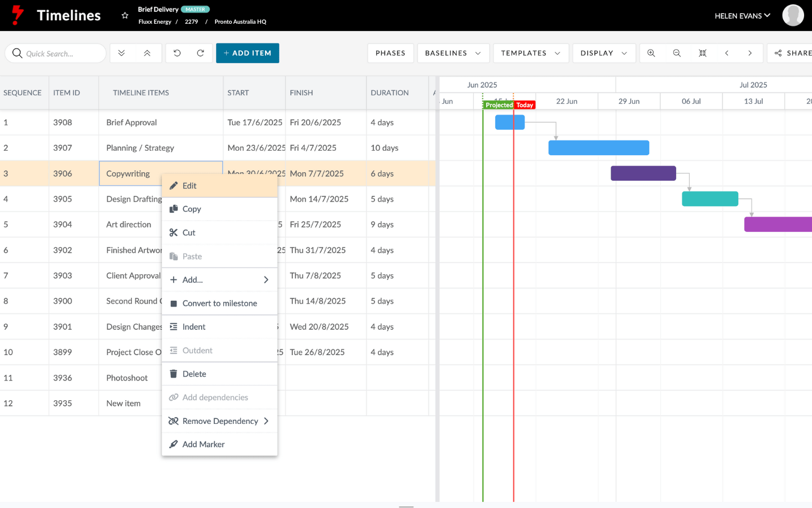Screen dimensions: 812x508
Task: Click the trash Delete icon
Action: tap(174, 374)
